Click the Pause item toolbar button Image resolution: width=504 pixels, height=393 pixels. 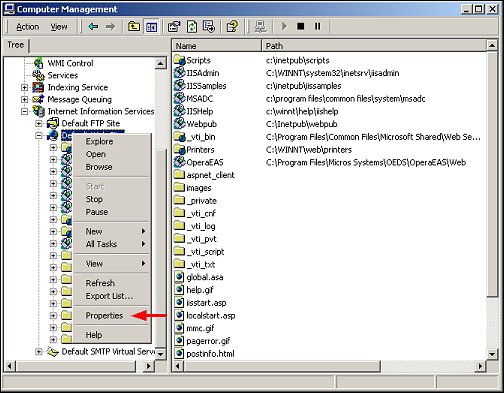click(318, 26)
